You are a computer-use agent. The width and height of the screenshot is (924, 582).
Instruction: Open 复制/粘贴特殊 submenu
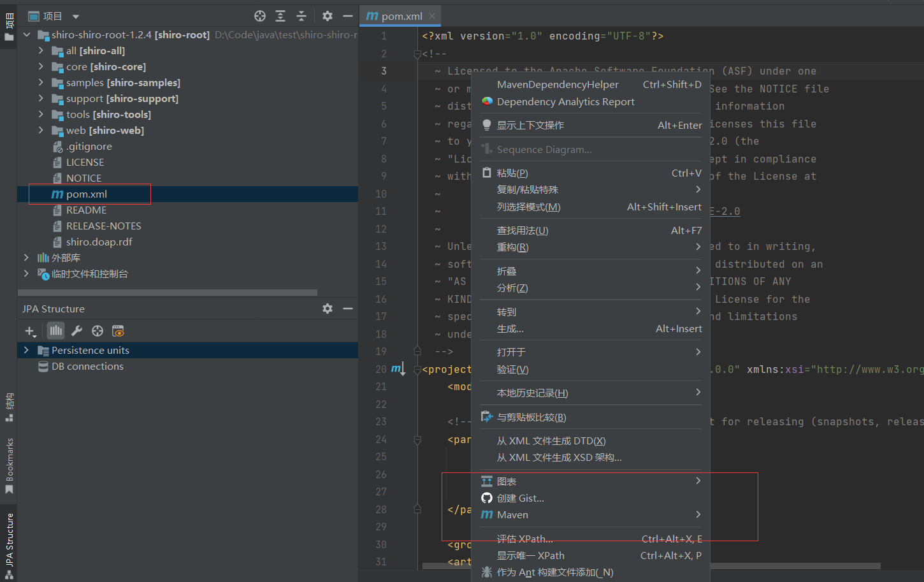[591, 189]
